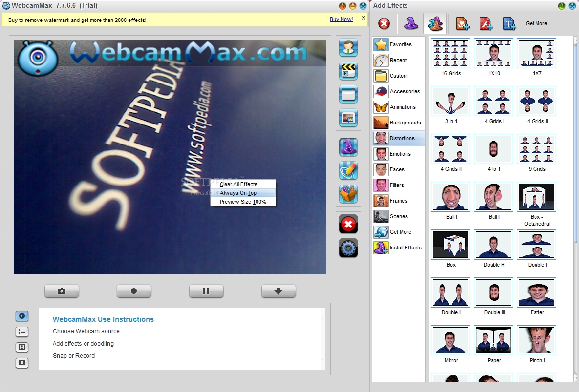Open the Filters category
The image size is (579, 392).
[x=399, y=185]
